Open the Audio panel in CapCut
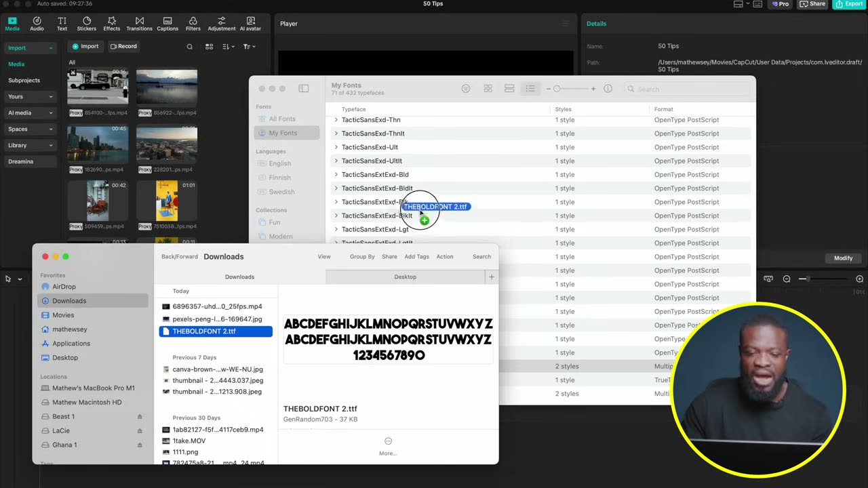Screen dimensions: 868x488 (x=37, y=24)
